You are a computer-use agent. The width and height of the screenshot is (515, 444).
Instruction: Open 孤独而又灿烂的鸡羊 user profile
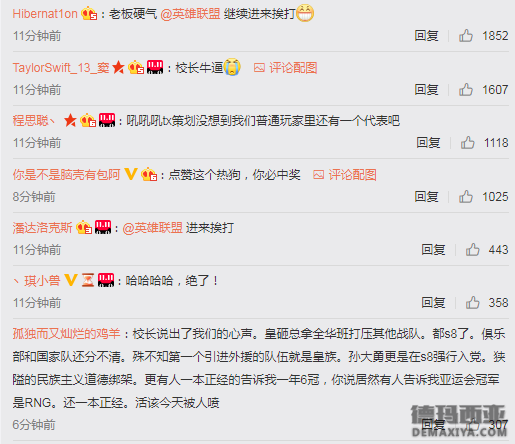66,334
